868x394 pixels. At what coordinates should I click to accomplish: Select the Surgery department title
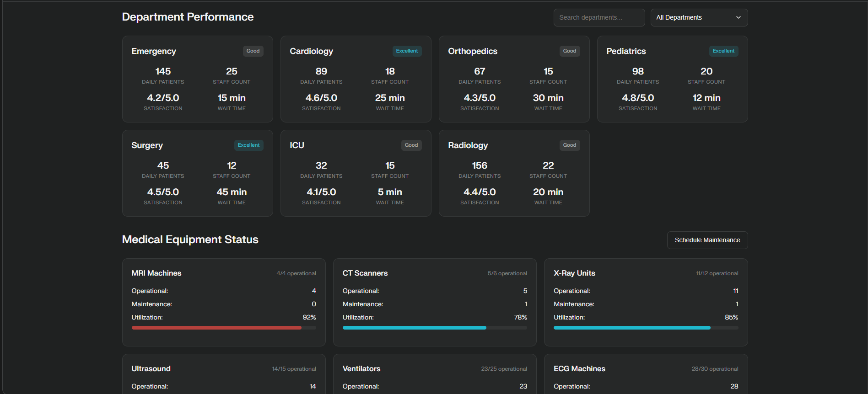(x=147, y=145)
